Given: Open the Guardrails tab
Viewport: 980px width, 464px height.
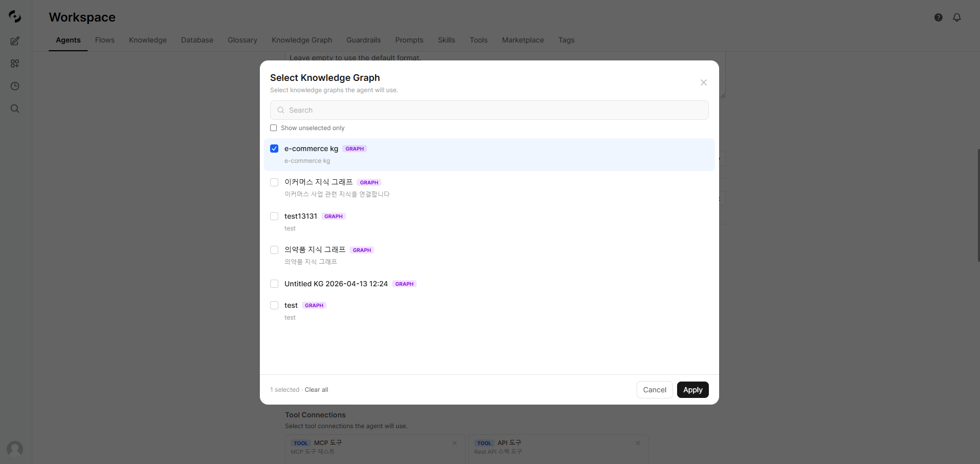Looking at the screenshot, I should point(363,40).
